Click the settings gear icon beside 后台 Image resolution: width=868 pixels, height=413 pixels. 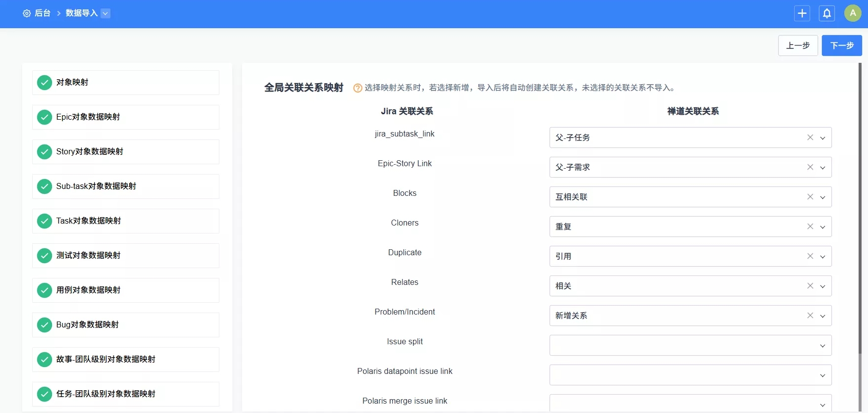click(x=27, y=13)
